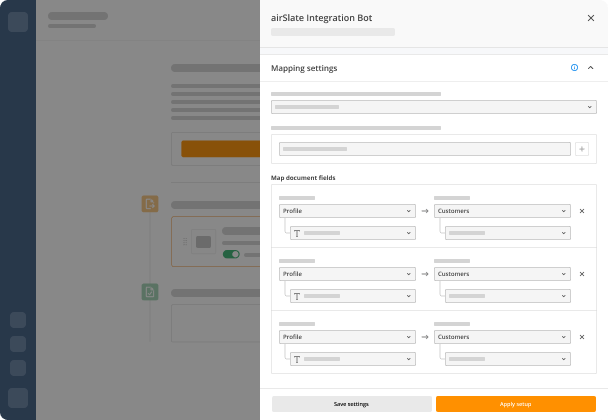Open the first row's Customers dropdown
The height and width of the screenshot is (420, 608).
coord(502,211)
